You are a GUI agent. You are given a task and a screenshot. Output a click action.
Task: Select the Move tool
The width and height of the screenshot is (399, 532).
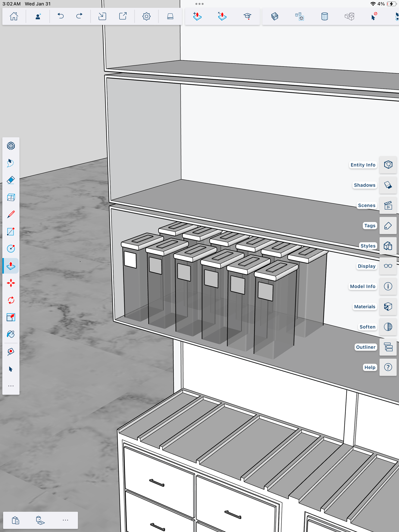coord(11,283)
